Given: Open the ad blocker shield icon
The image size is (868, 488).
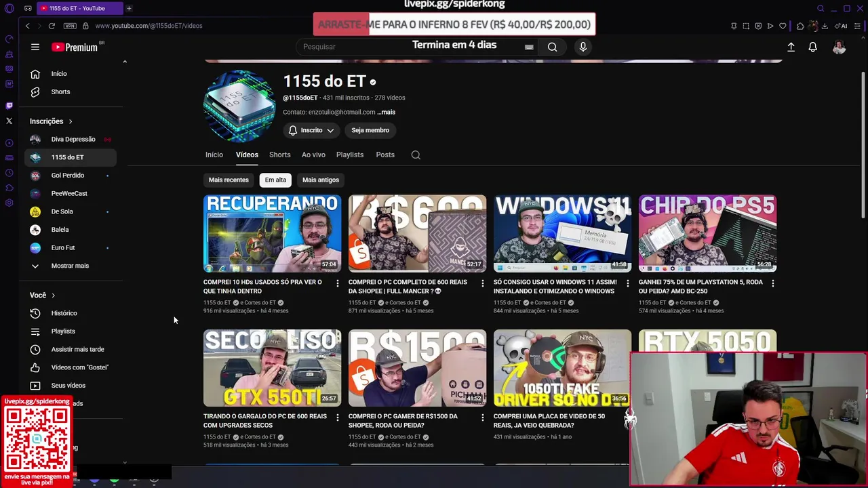Looking at the screenshot, I should pos(758,26).
